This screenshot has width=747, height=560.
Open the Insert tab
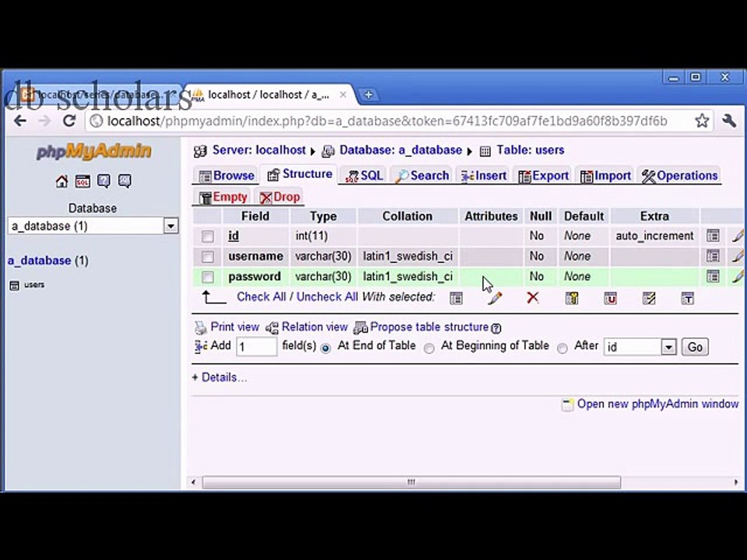pyautogui.click(x=483, y=176)
